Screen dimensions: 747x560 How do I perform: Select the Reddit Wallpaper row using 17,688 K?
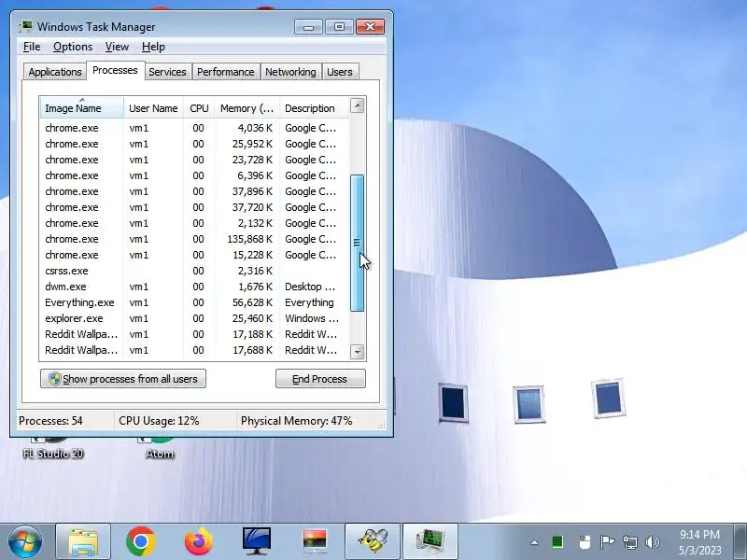pyautogui.click(x=194, y=350)
